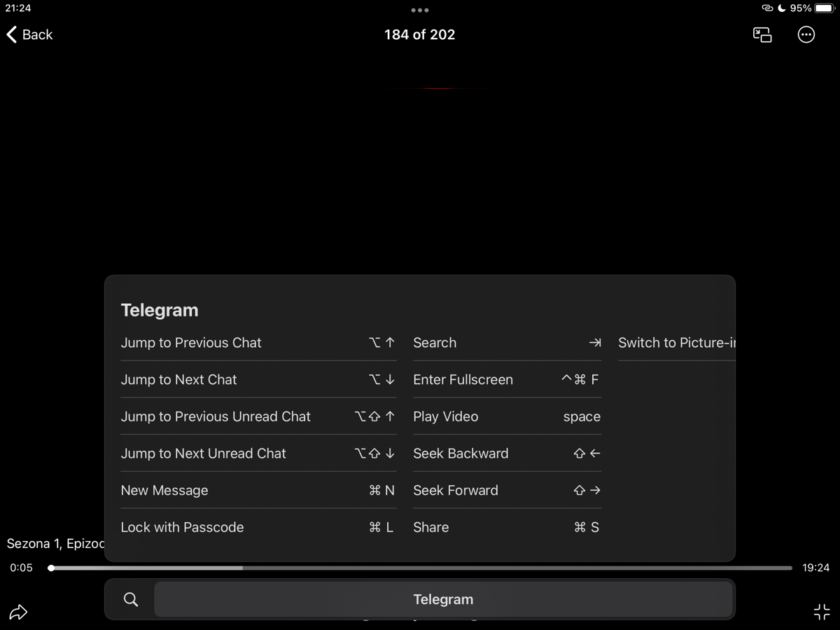Choose Play Video shortcut entry
The image size is (840, 630).
507,416
